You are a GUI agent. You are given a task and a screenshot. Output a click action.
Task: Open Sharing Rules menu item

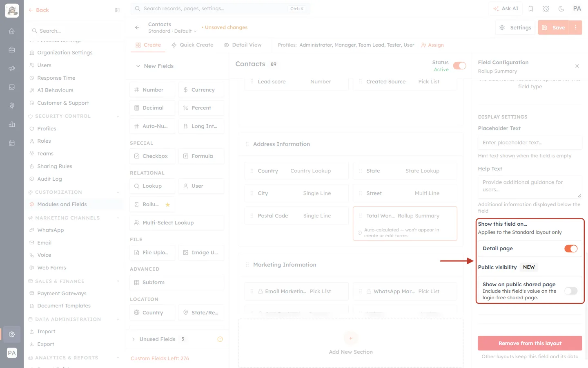point(55,166)
